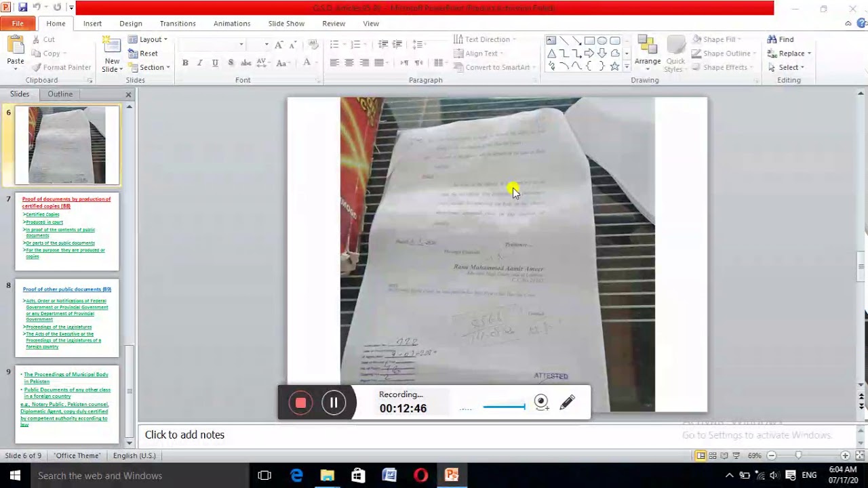Open the Layout dropdown

click(148, 39)
